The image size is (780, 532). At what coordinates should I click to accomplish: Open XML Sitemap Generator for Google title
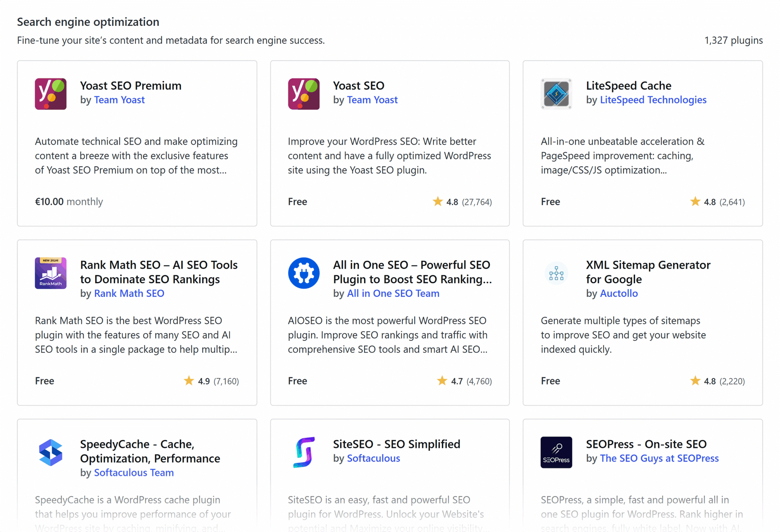[648, 272]
